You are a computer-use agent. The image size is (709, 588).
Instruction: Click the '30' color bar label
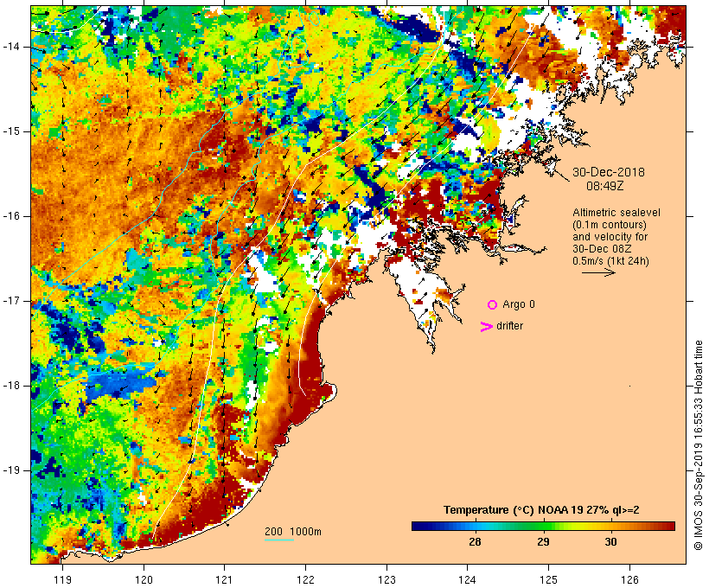click(611, 542)
